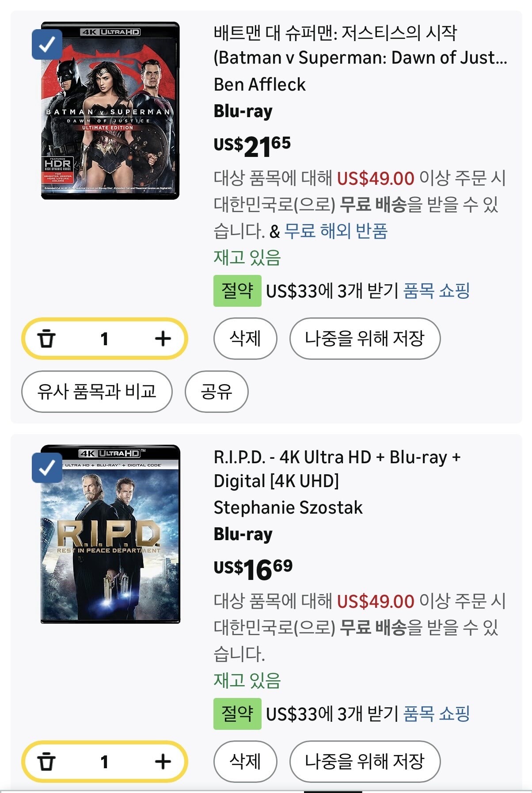Open the 무료 해외 반품 link

[336, 231]
